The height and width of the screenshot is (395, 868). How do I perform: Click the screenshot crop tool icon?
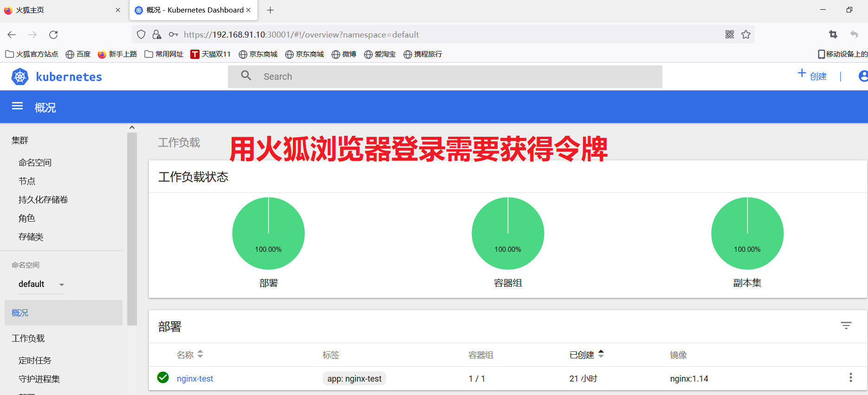click(x=833, y=34)
